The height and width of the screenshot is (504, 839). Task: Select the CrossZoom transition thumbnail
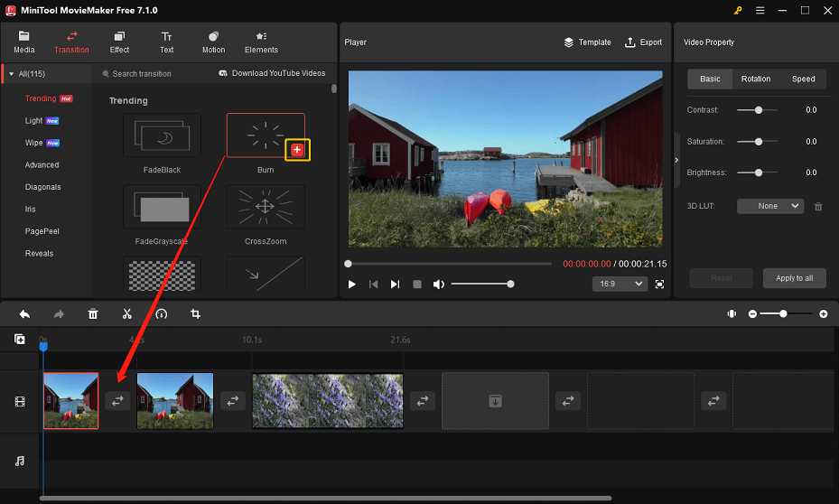point(266,207)
